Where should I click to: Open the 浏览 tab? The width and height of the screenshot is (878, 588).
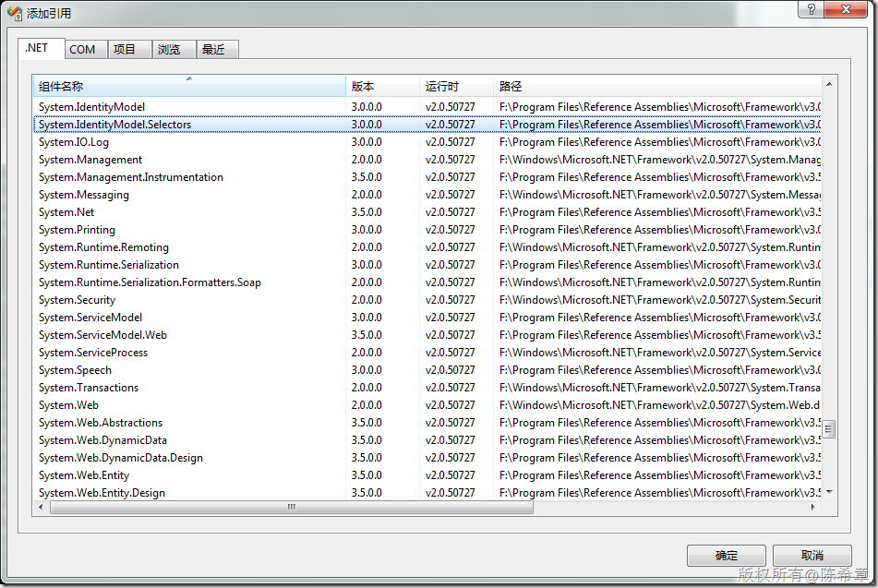coord(174,49)
